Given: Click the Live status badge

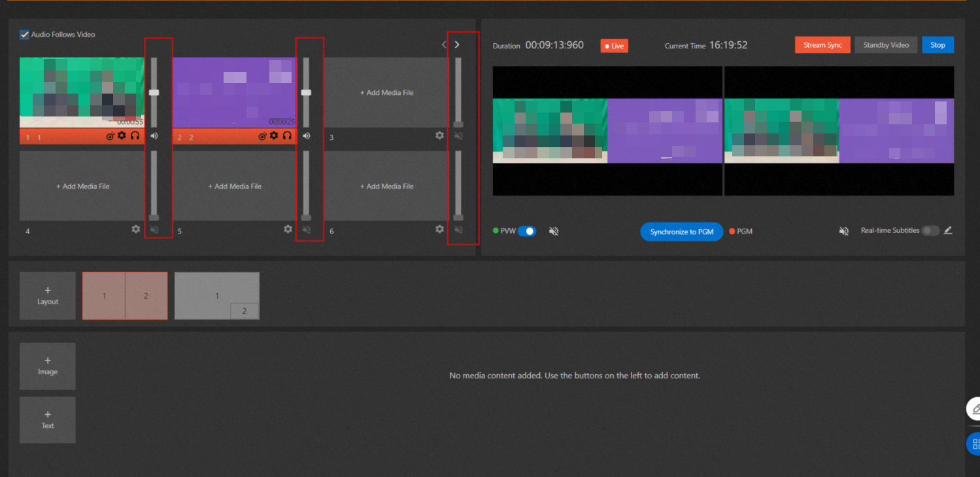Looking at the screenshot, I should [615, 46].
